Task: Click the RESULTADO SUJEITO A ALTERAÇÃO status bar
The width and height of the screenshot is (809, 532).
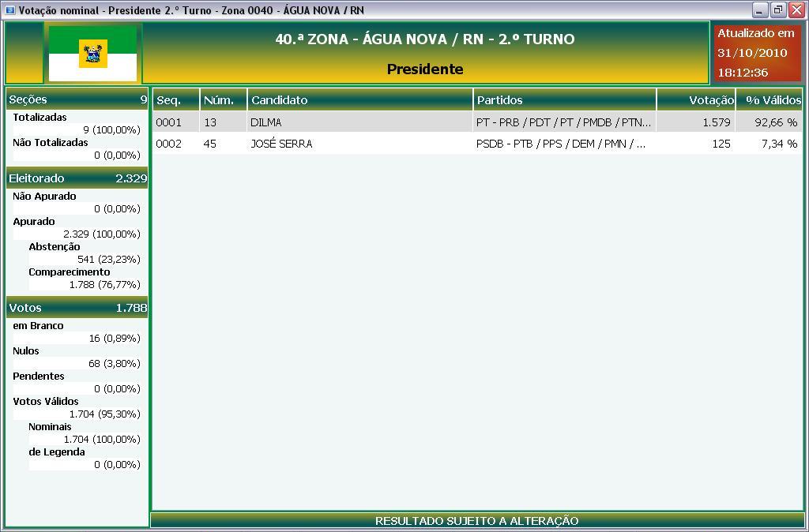Action: tap(476, 521)
